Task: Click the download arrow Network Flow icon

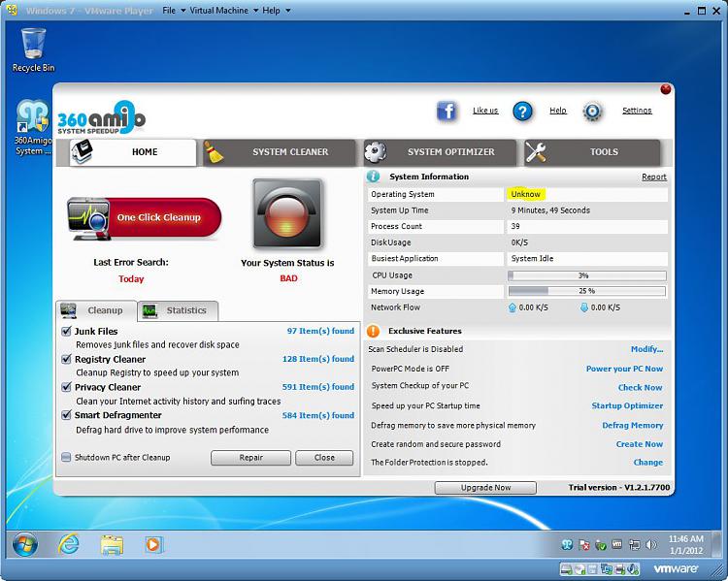Action: (584, 307)
